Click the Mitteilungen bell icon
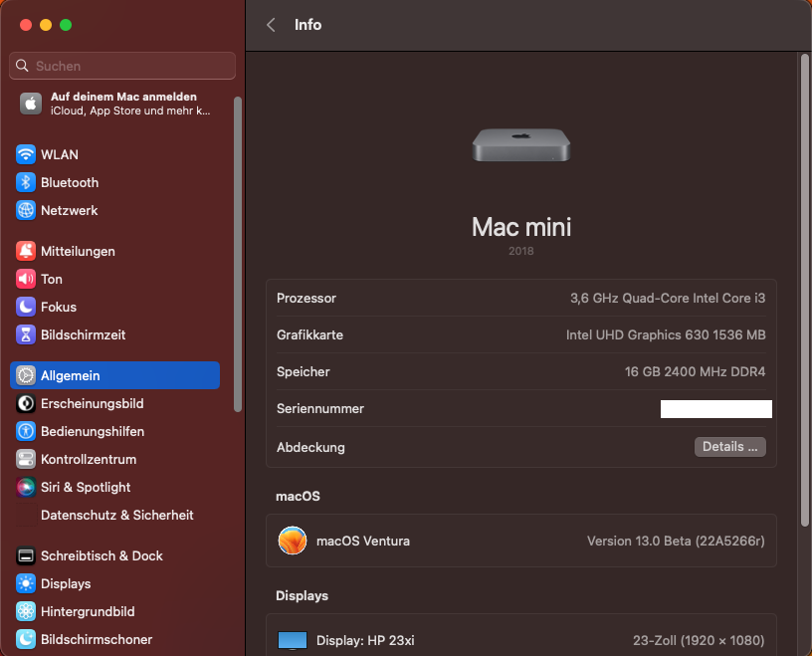812x656 pixels. coord(26,251)
